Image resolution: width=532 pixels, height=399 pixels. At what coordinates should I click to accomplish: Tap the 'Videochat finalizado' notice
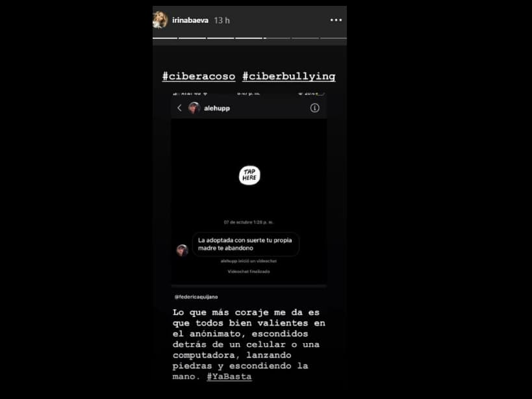(249, 272)
